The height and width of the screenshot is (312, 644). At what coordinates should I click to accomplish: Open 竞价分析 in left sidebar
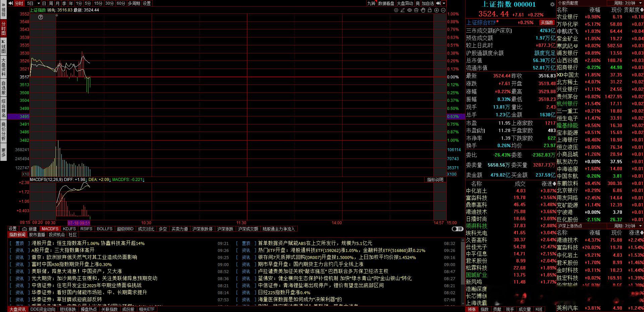tap(3, 131)
